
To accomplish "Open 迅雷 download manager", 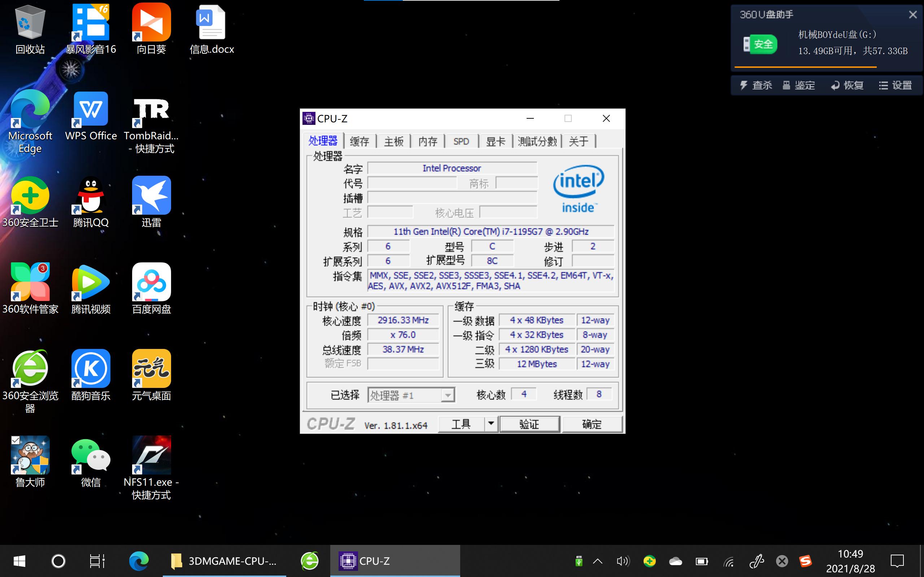I will [151, 195].
